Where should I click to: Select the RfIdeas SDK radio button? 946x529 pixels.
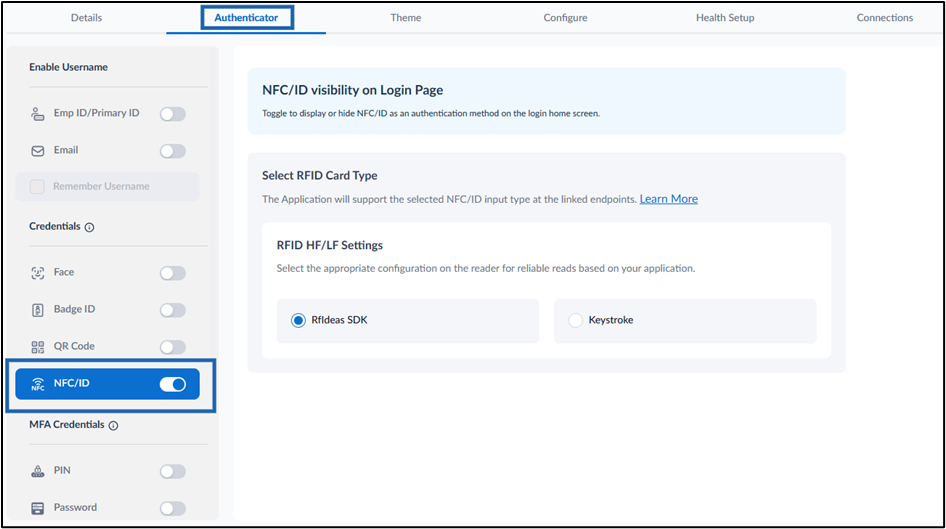tap(298, 320)
